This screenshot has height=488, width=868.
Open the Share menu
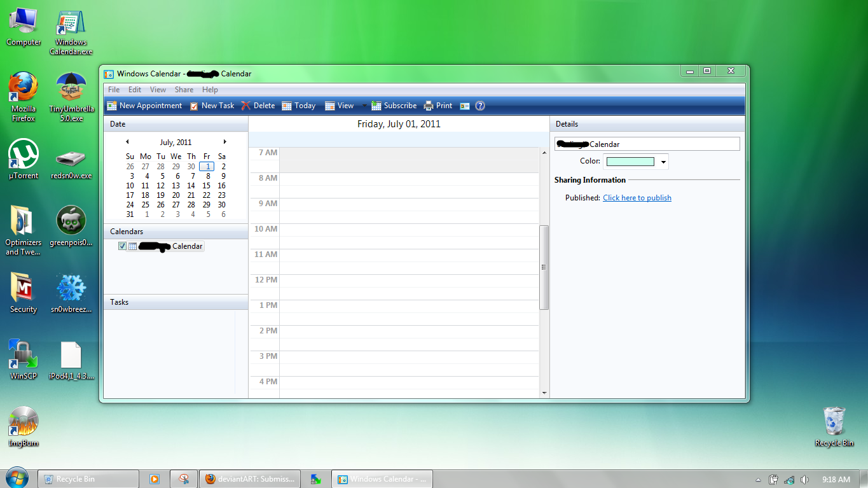tap(184, 89)
